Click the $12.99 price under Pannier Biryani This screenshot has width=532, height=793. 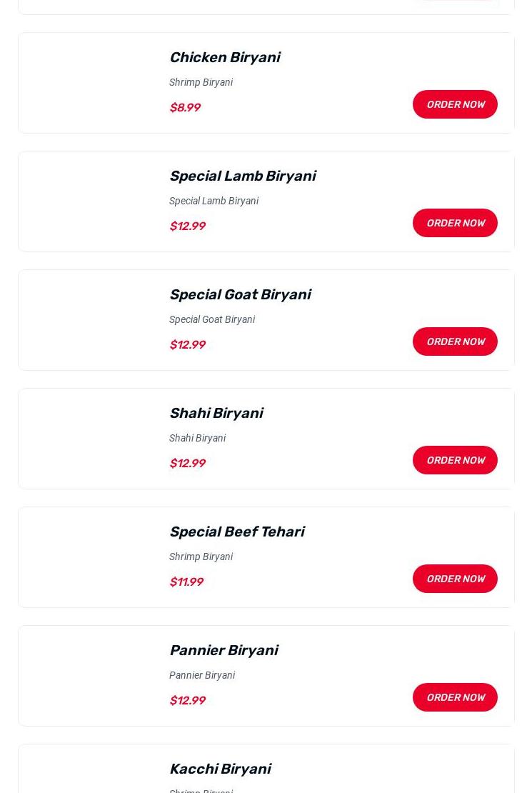point(187,700)
